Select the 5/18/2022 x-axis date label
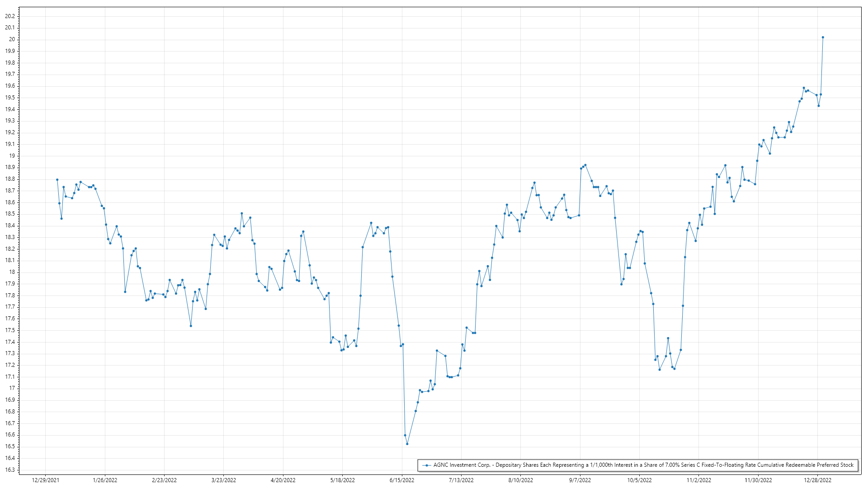The image size is (868, 488). point(343,480)
